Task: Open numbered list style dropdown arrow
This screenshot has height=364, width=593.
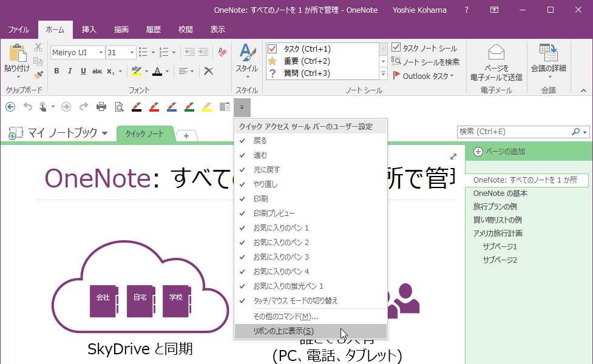Action: [174, 53]
